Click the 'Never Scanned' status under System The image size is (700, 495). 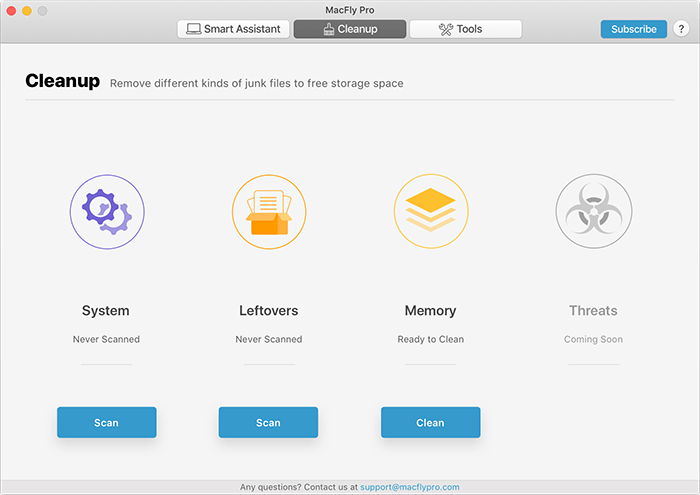coord(106,339)
